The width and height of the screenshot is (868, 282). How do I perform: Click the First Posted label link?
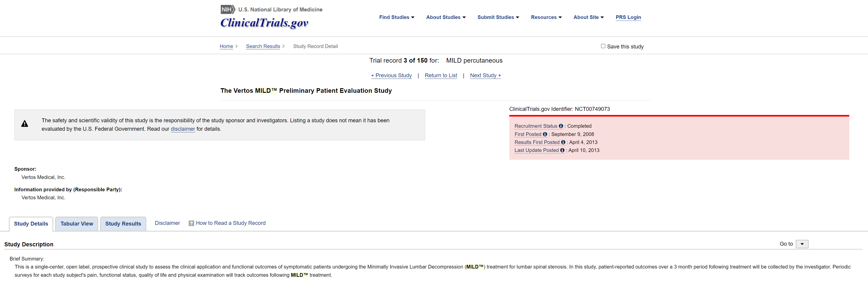pos(528,134)
